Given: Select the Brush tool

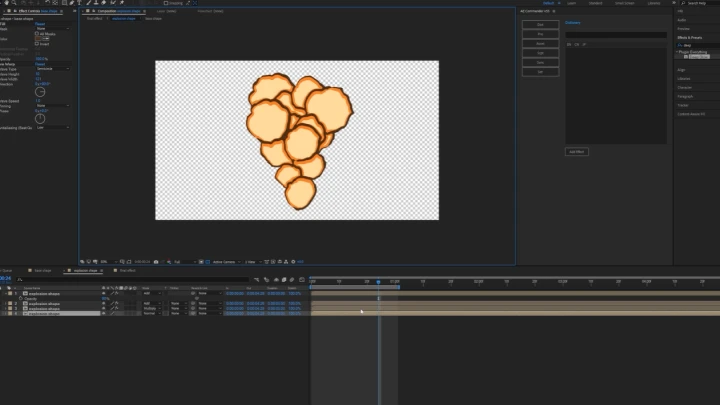Looking at the screenshot, I should (89, 3).
